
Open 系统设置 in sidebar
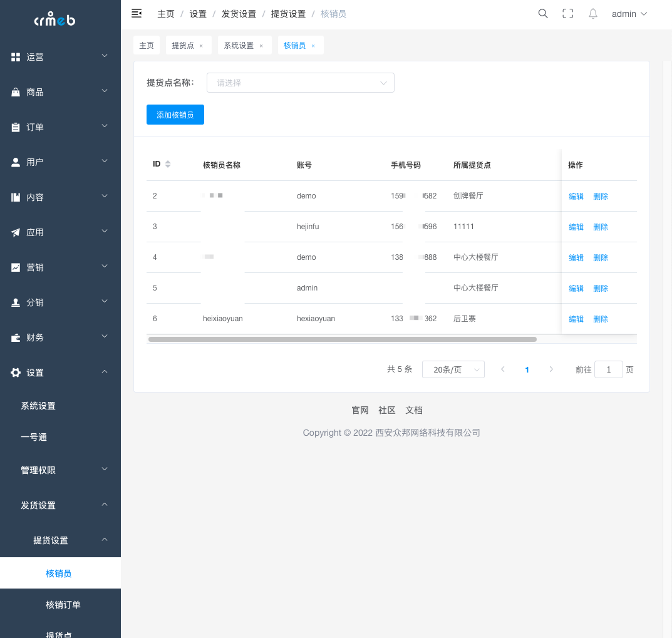(x=38, y=406)
